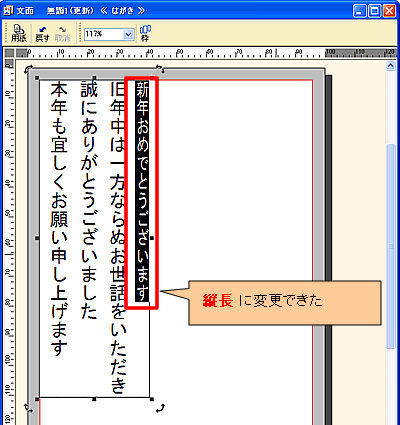The height and width of the screenshot is (425, 400).
Task: Maximize the 文面 window
Action: coord(374,11)
